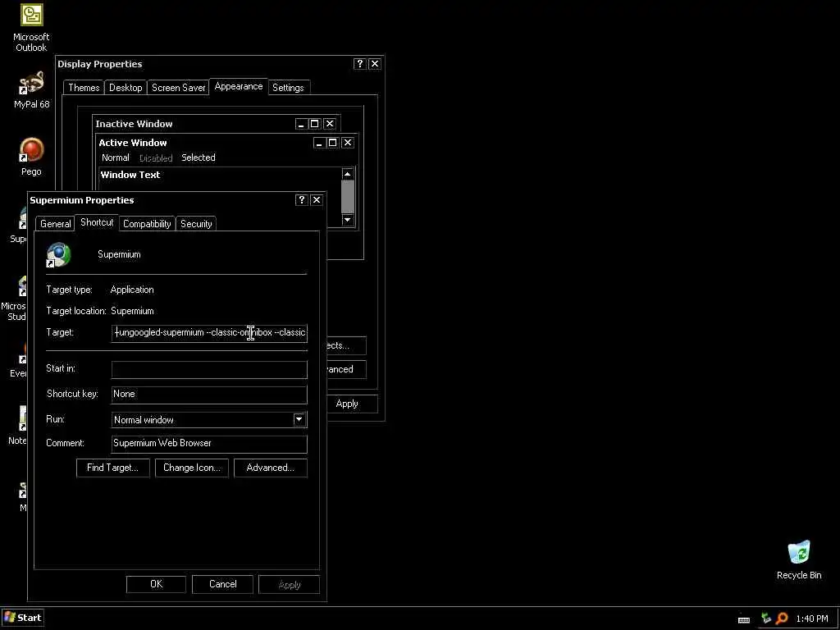The image size is (840, 630).
Task: Open Settings tab in Display Properties
Action: [x=288, y=87]
